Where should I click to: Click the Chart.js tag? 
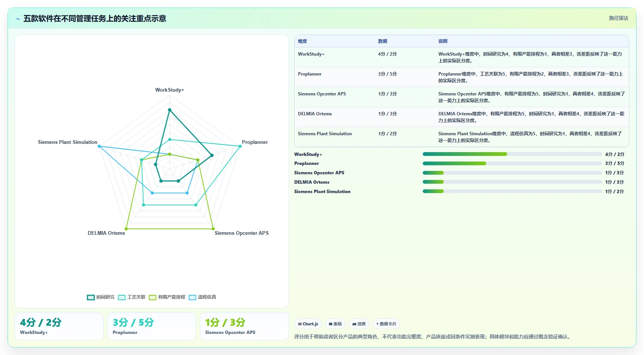point(308,324)
